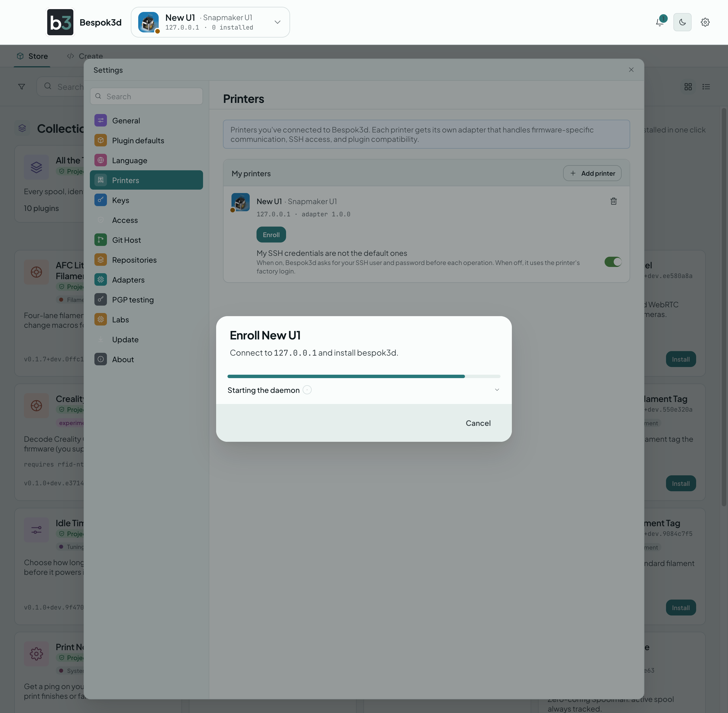Viewport: 728px width, 713px height.
Task: Click the Update download icon
Action: [x=100, y=339]
